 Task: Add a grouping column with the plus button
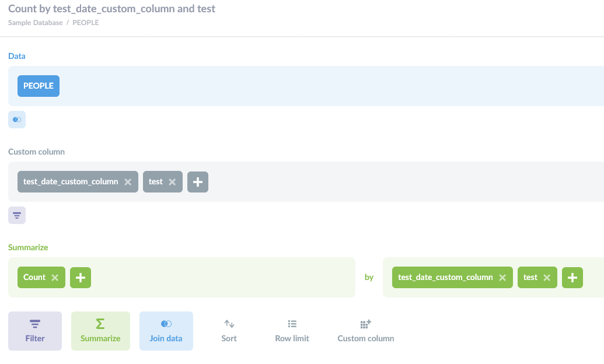click(572, 277)
